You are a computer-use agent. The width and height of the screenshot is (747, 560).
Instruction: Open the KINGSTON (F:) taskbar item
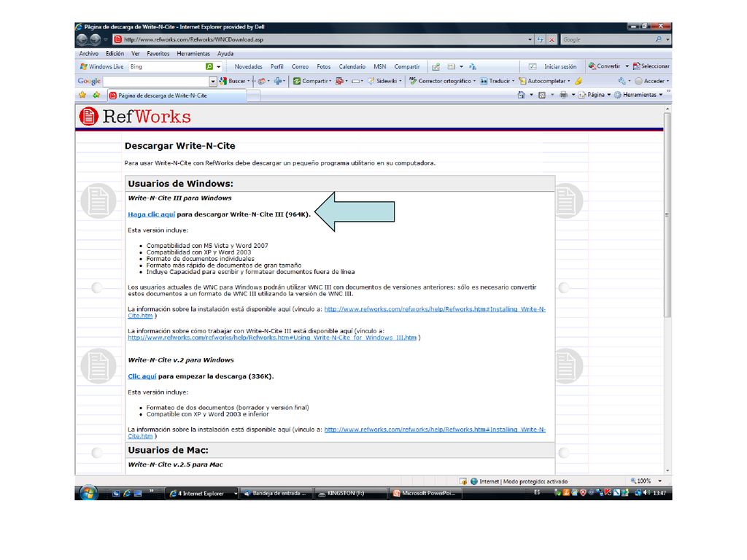coord(350,494)
